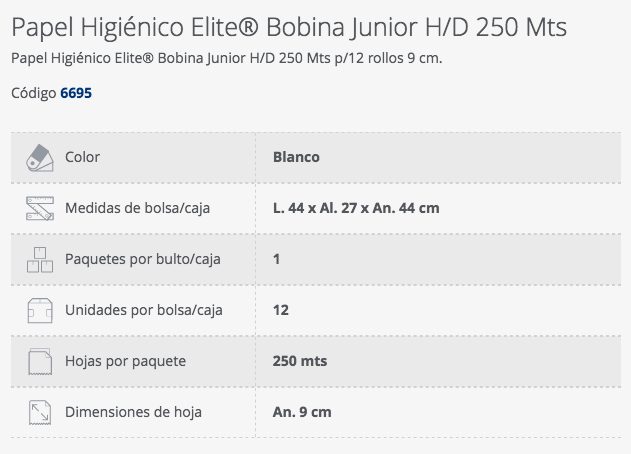
Task: Click the box dimensions value L. 44 x Al. 27
Action: pyautogui.click(x=356, y=208)
